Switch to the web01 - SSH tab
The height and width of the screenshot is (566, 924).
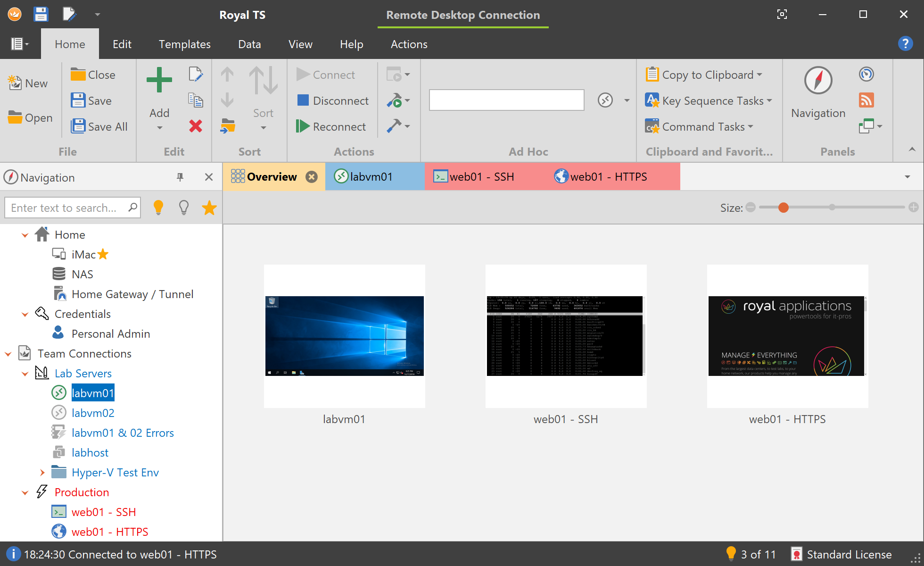point(473,177)
